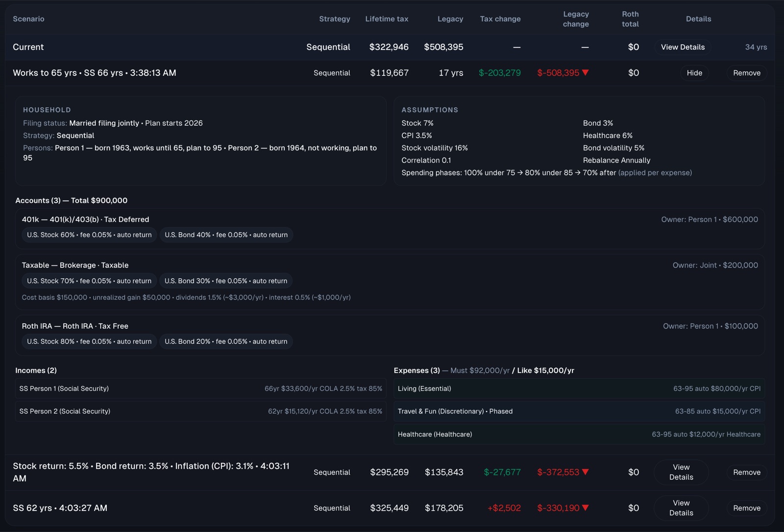This screenshot has width=784, height=532.
Task: Click the 'Stock 7%' assumption
Action: [417, 123]
